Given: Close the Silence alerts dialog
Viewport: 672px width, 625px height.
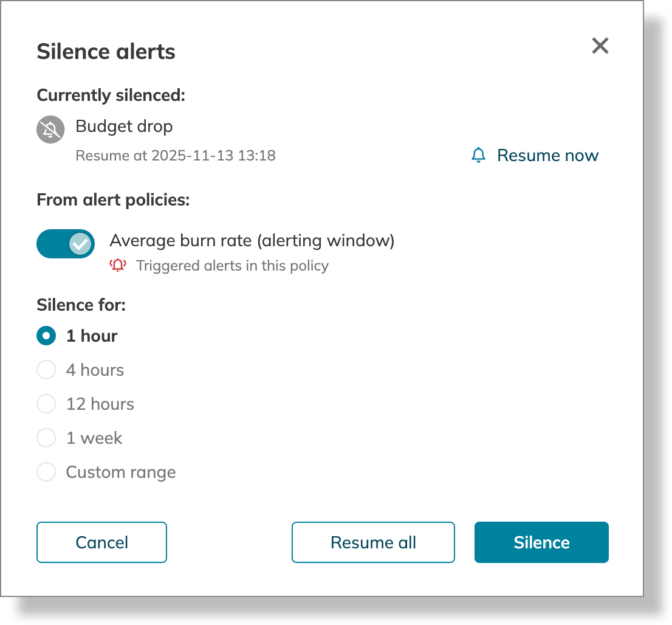Looking at the screenshot, I should point(600,46).
